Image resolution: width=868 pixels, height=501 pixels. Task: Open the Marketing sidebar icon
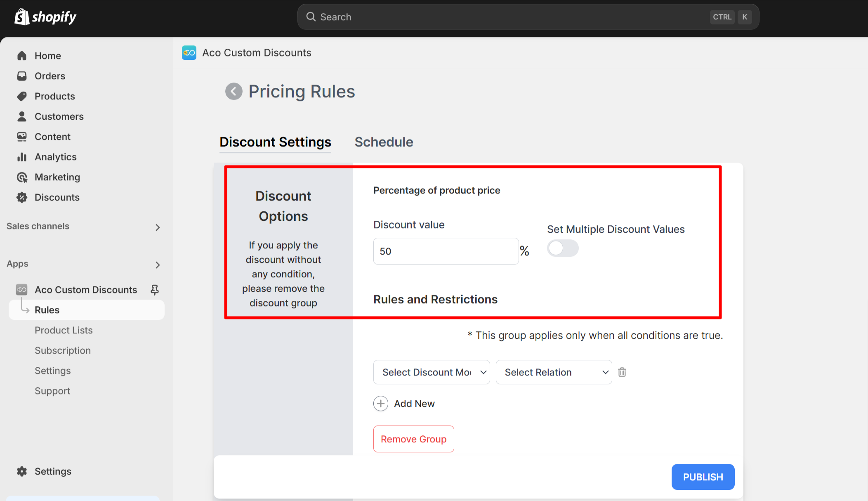pos(22,177)
